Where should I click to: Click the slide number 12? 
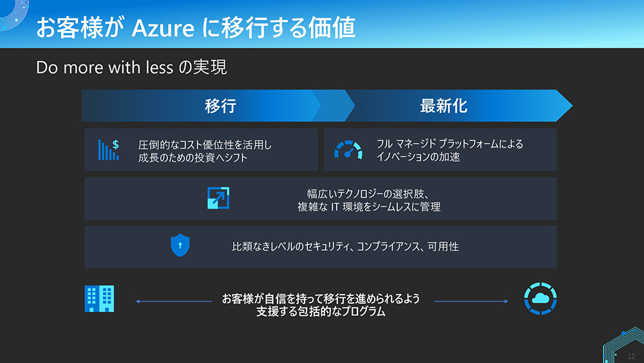tap(631, 356)
